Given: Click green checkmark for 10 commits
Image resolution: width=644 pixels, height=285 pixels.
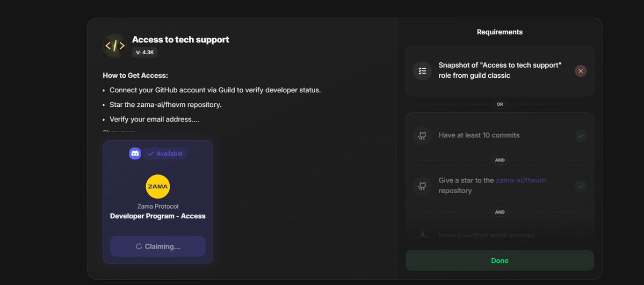Looking at the screenshot, I should pyautogui.click(x=581, y=135).
